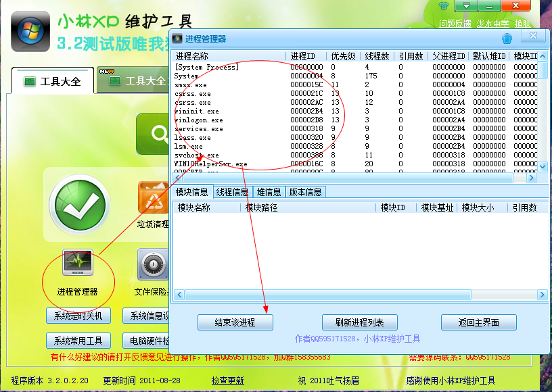This screenshot has width=552, height=392.
Task: Sort by 模块基址 column header
Action: click(437, 207)
